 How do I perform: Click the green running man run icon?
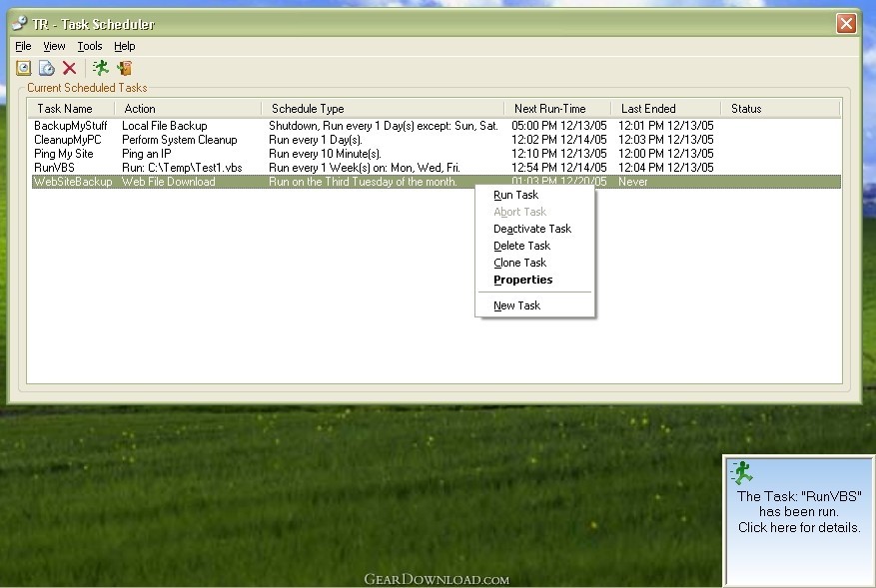(x=101, y=68)
